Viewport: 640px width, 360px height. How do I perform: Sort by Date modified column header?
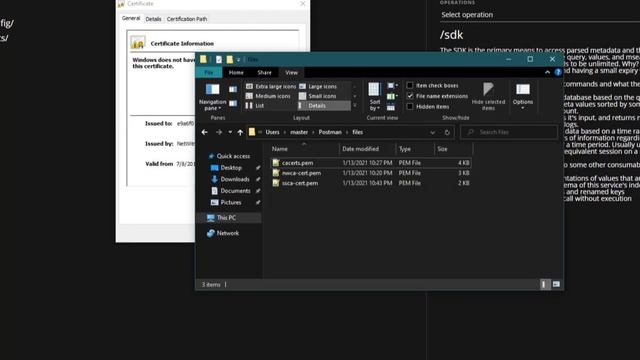[x=367, y=149]
